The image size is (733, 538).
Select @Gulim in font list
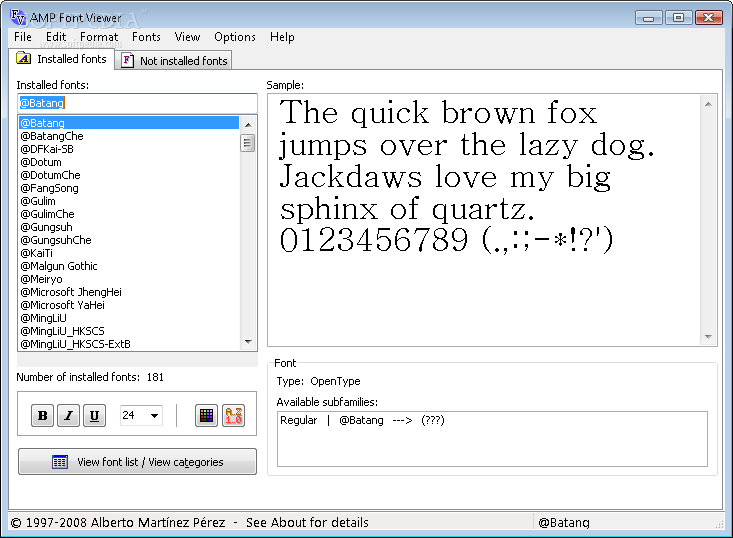point(129,201)
